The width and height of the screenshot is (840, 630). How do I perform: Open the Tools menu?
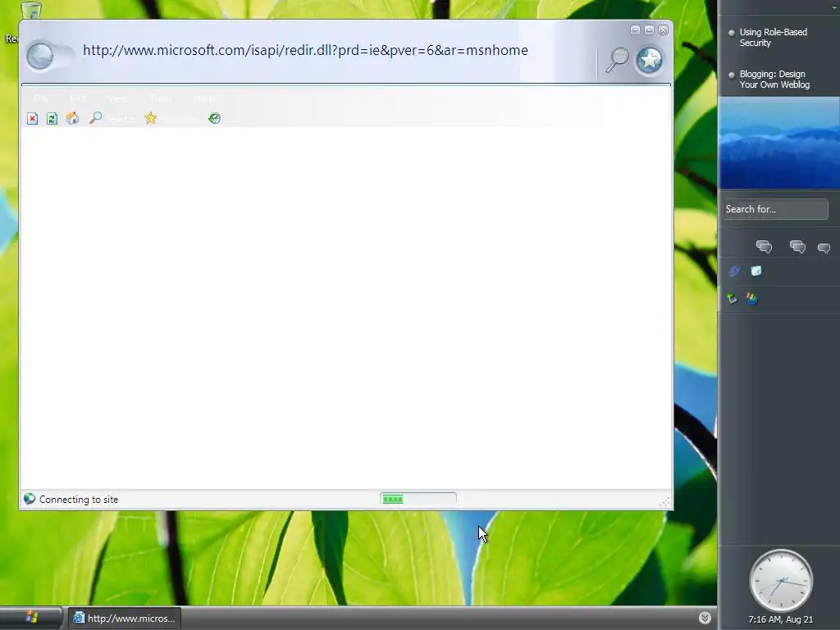tap(161, 98)
